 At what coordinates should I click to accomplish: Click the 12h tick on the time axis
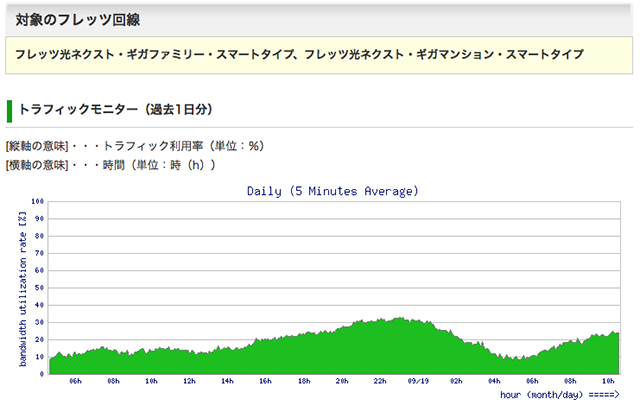coord(189,380)
